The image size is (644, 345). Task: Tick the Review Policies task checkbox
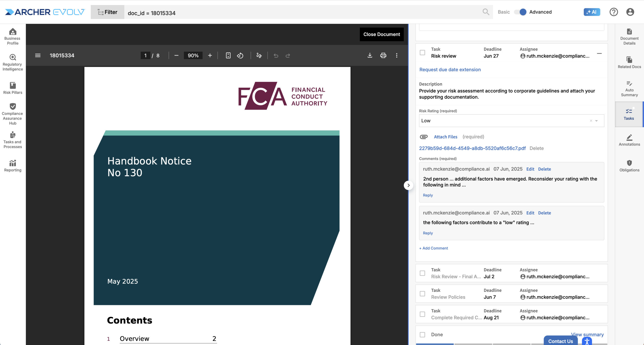pyautogui.click(x=422, y=294)
